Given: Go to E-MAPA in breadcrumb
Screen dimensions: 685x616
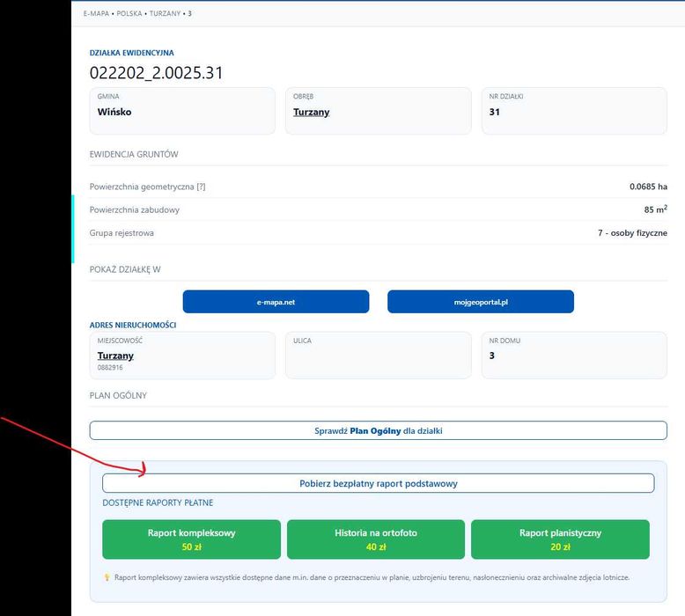Looking at the screenshot, I should (x=96, y=13).
